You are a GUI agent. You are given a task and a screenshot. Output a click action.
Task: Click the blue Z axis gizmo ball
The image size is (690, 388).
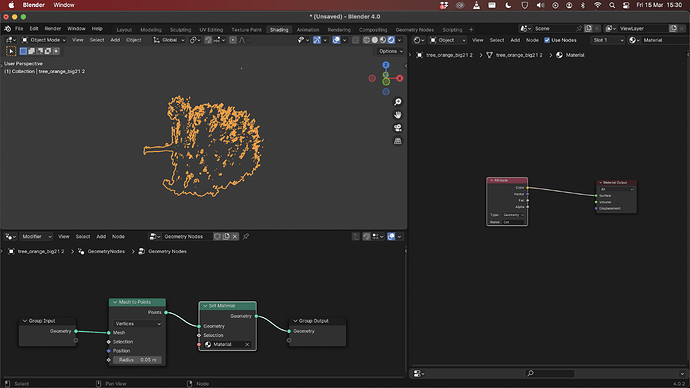point(386,65)
